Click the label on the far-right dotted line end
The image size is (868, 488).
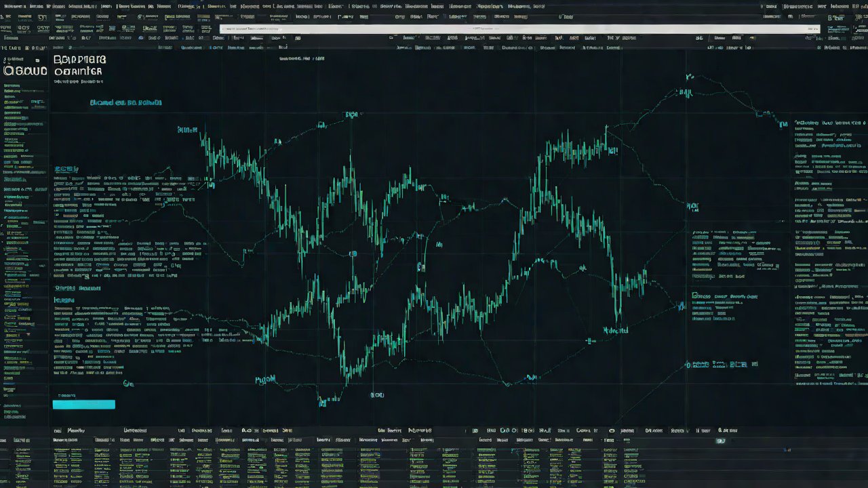coord(783,124)
